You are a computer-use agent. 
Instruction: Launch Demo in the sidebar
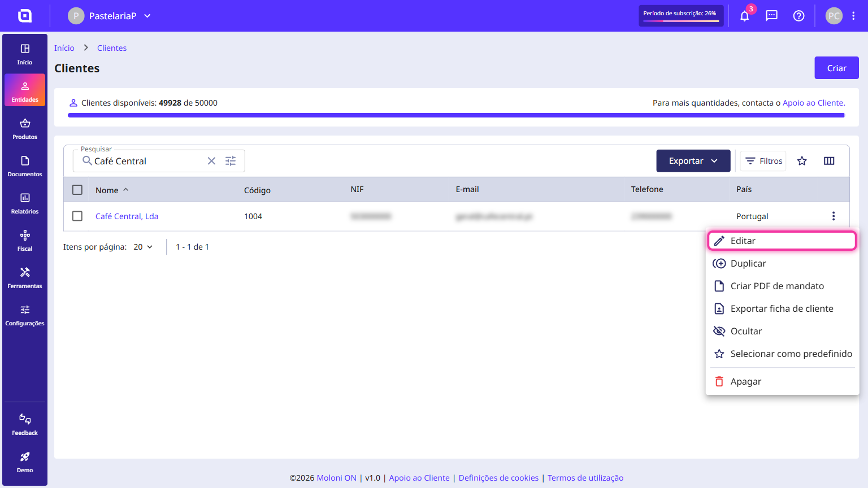25,463
